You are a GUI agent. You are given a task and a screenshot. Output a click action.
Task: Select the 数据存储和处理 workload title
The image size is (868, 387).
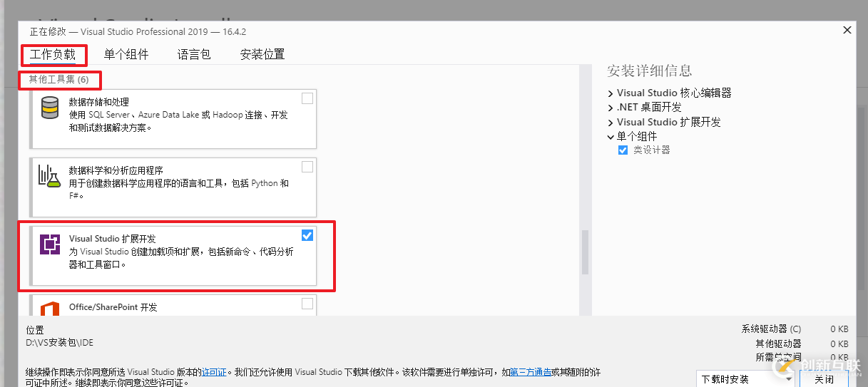tap(99, 102)
